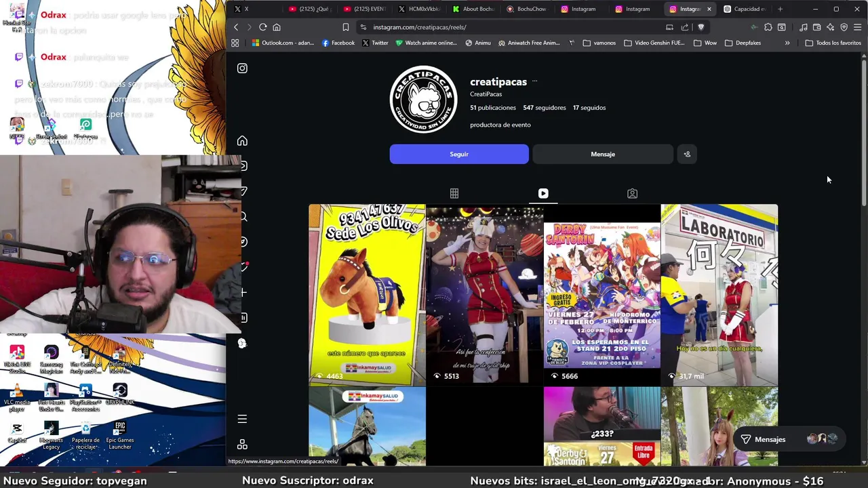Image resolution: width=868 pixels, height=488 pixels.
Task: Open the Facebook bookmark
Action: (x=338, y=43)
